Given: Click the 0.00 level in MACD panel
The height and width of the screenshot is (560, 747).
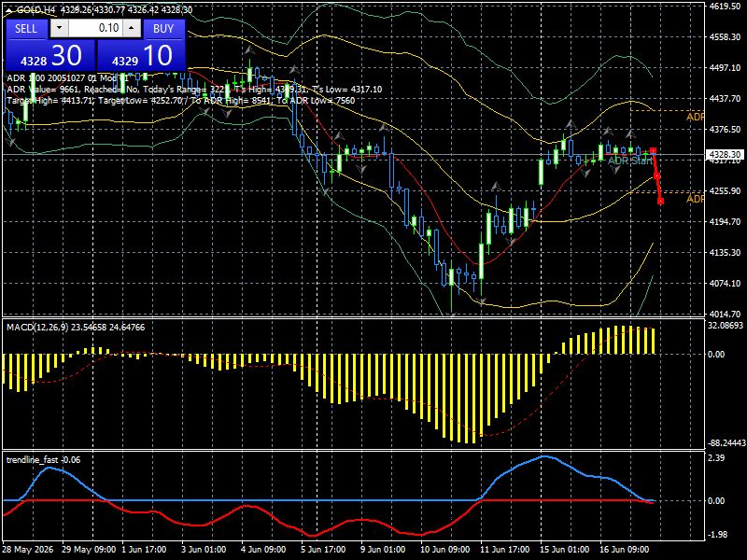Looking at the screenshot, I should (716, 354).
